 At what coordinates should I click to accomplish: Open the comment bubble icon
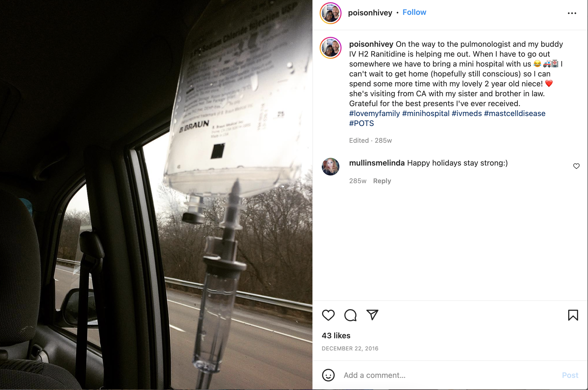point(350,315)
